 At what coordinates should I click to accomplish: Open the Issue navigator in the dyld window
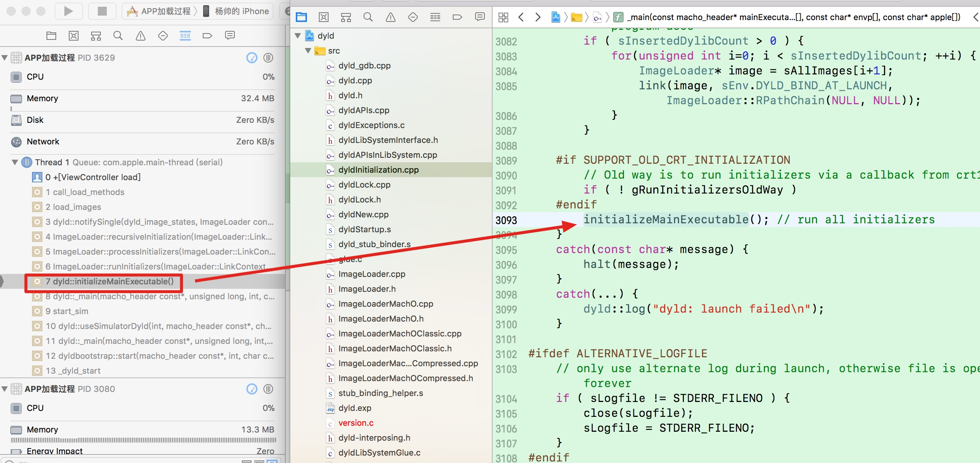[x=390, y=17]
